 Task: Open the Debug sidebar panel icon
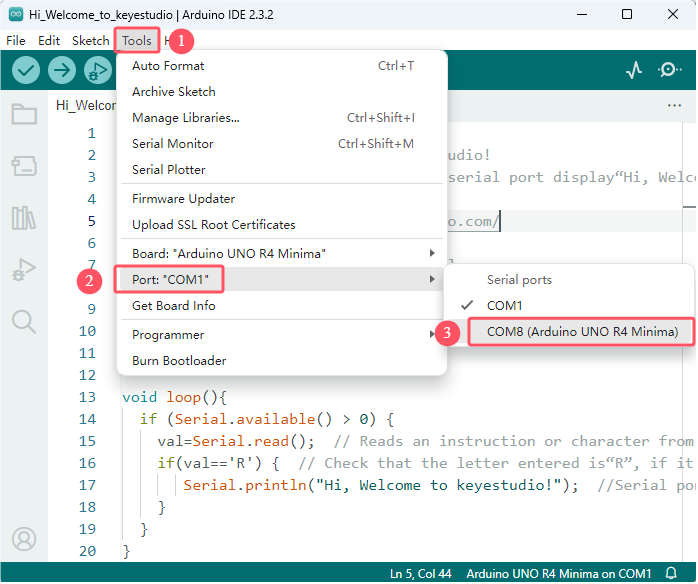click(x=24, y=270)
